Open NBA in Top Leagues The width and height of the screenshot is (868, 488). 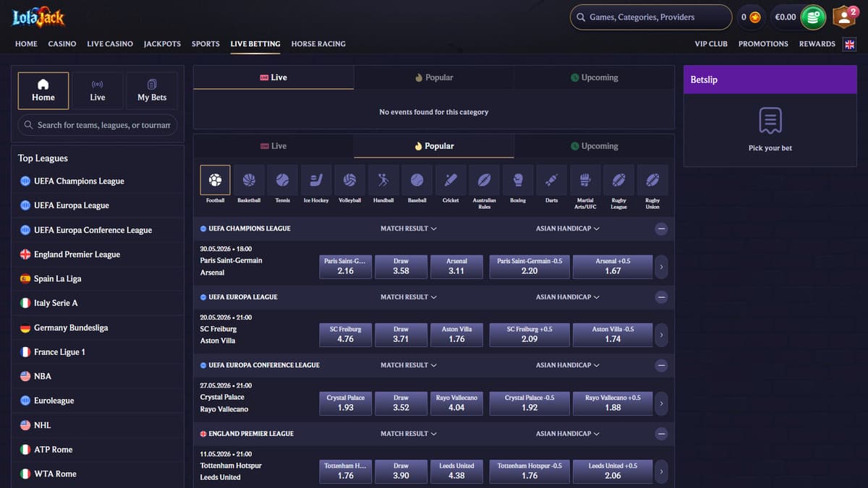click(x=98, y=377)
